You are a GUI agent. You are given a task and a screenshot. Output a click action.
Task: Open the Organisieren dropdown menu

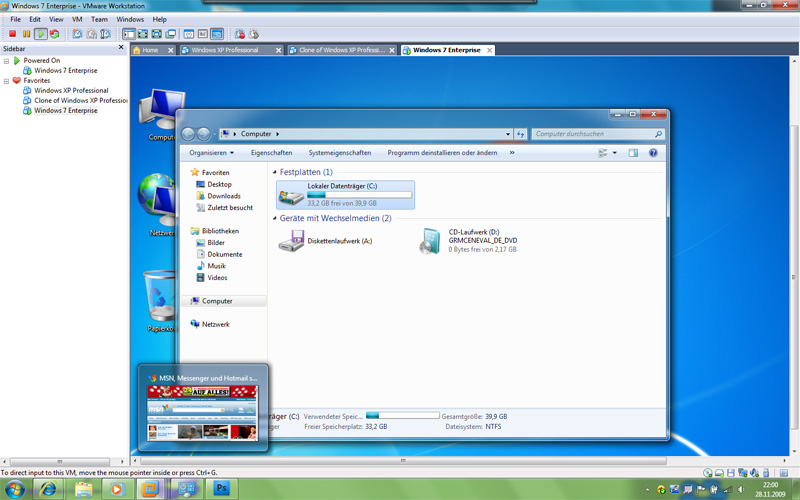point(211,153)
